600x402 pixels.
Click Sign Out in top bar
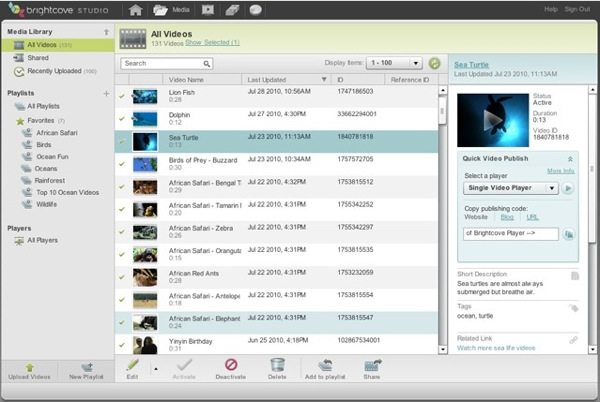point(577,9)
